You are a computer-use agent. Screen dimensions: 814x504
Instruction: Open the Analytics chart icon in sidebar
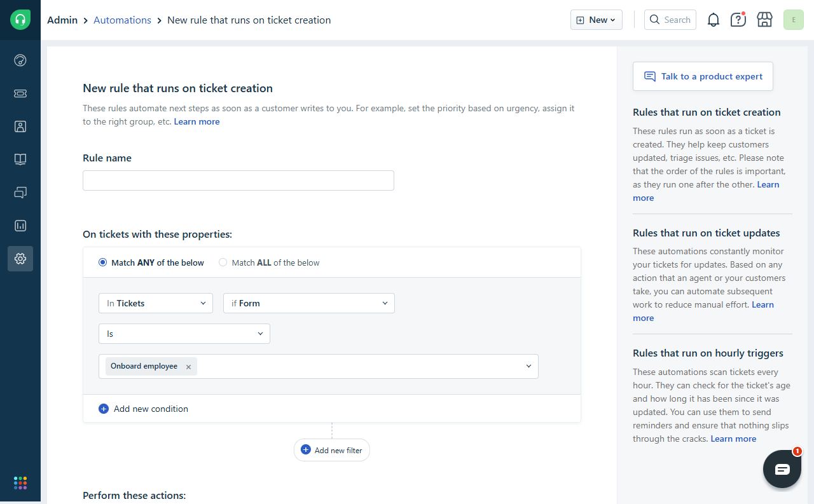coord(20,226)
